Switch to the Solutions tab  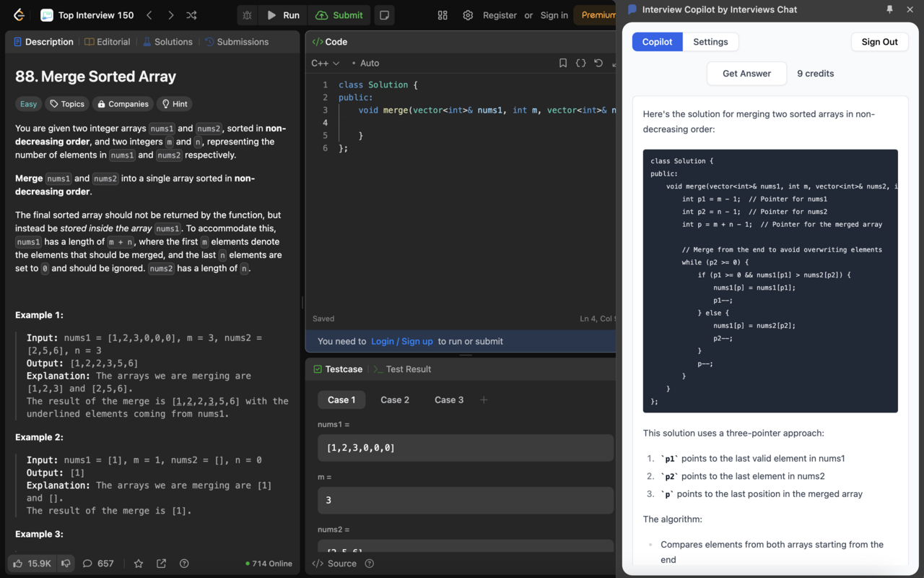167,42
